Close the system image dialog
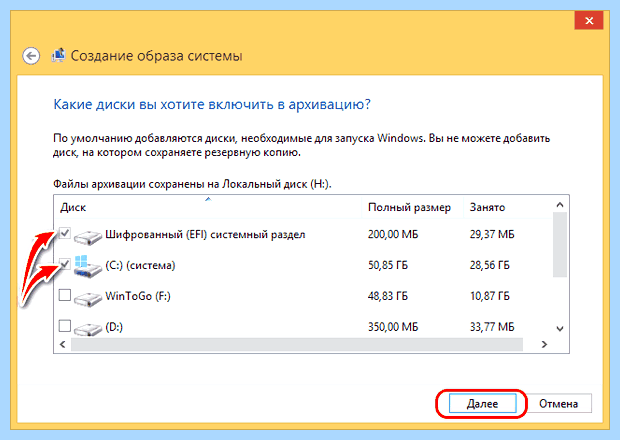This screenshot has width=620, height=440. [x=589, y=21]
